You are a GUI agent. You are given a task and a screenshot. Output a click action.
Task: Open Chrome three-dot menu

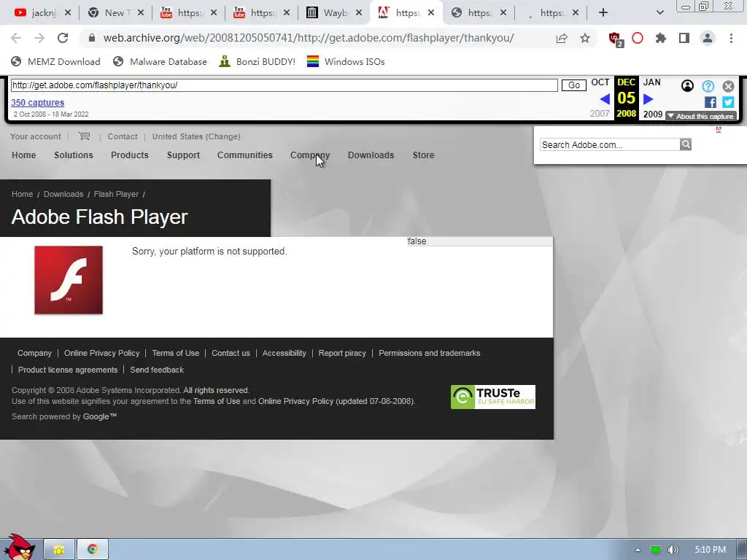click(731, 38)
